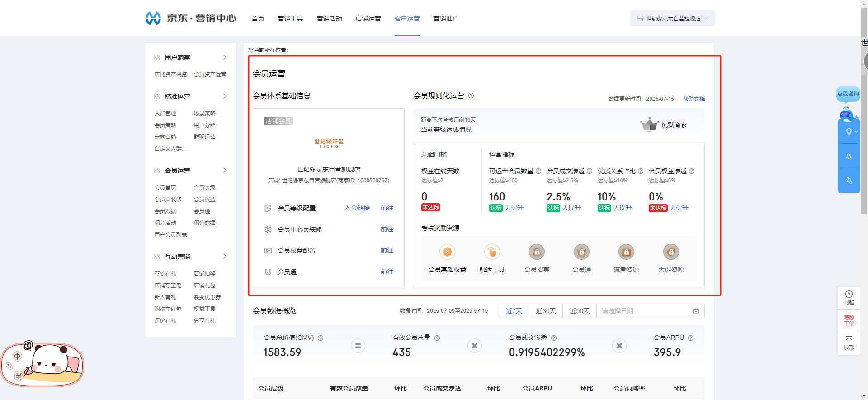Open the 营销工具 top menu
Viewport: 868px width, 400px height.
pyautogui.click(x=290, y=19)
